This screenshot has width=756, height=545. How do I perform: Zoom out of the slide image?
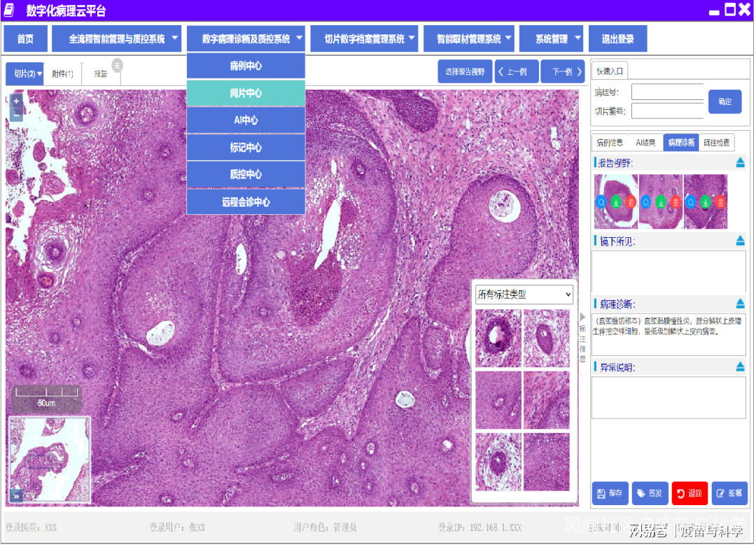point(16,115)
